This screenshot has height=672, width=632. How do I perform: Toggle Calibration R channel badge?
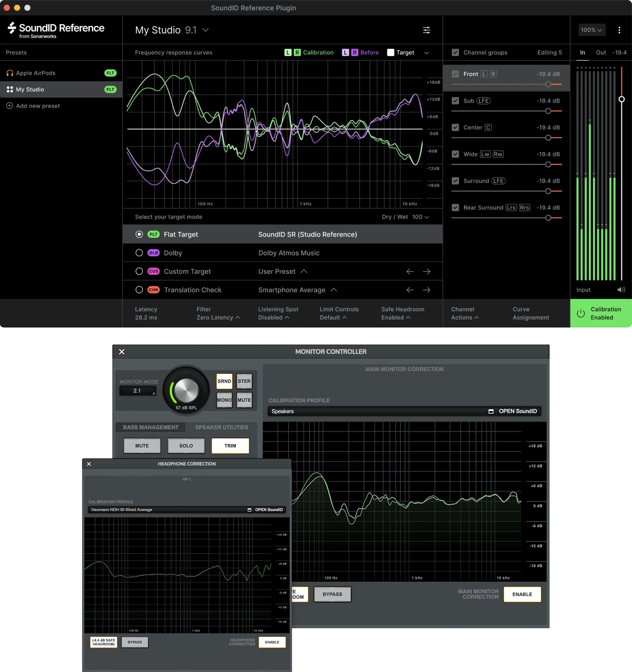tap(297, 52)
